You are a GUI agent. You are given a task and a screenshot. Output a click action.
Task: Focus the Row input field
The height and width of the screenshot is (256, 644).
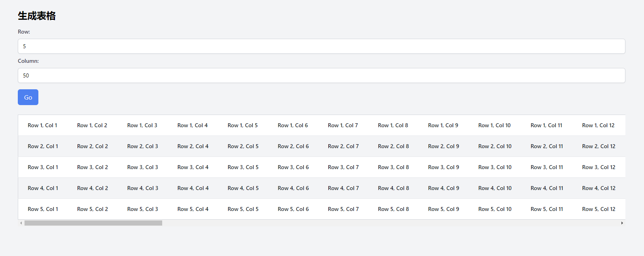[x=321, y=46]
